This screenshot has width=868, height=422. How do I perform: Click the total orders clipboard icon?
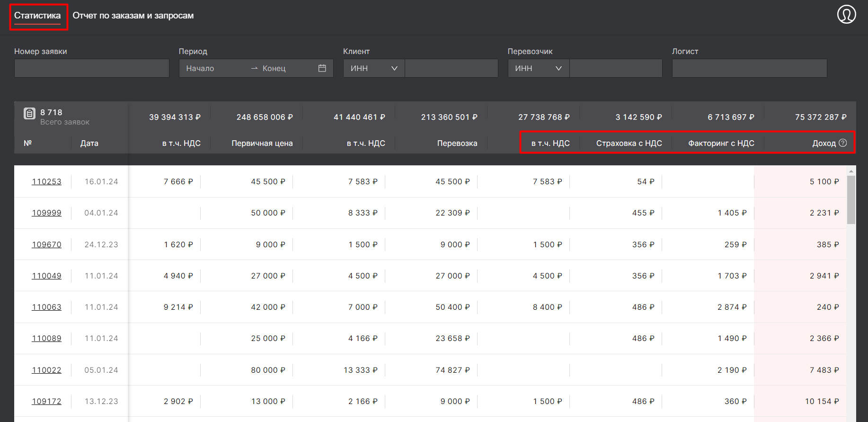click(x=29, y=113)
